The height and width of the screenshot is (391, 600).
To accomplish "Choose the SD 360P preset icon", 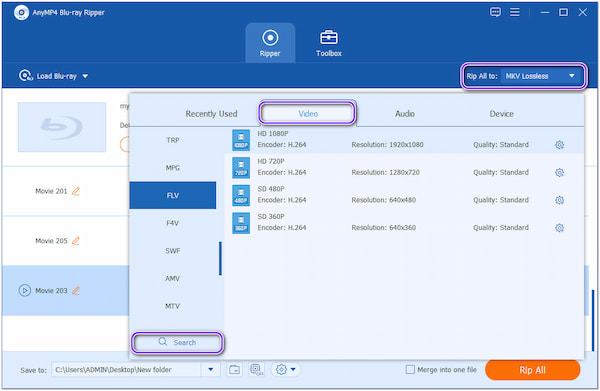I will pyautogui.click(x=241, y=223).
